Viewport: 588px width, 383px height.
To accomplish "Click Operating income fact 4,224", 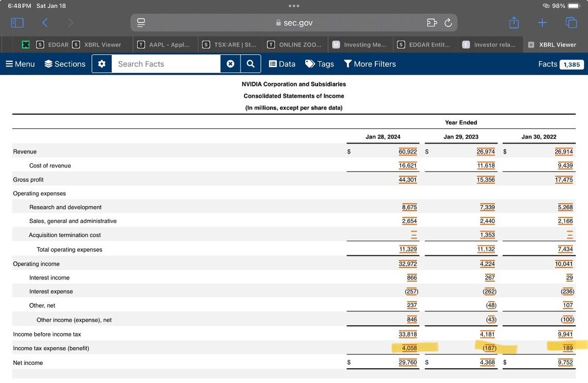I will click(487, 264).
